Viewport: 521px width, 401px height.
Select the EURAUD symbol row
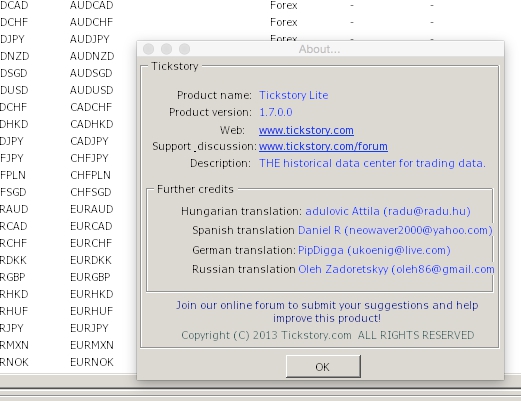92,209
